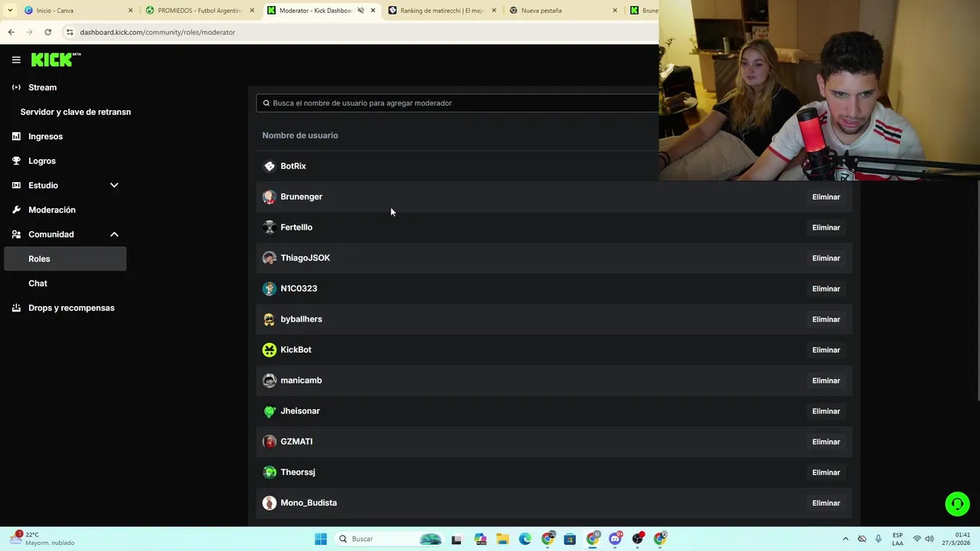Close the Nueva pestaña tab
This screenshot has width=980, height=551.
pos(614,11)
